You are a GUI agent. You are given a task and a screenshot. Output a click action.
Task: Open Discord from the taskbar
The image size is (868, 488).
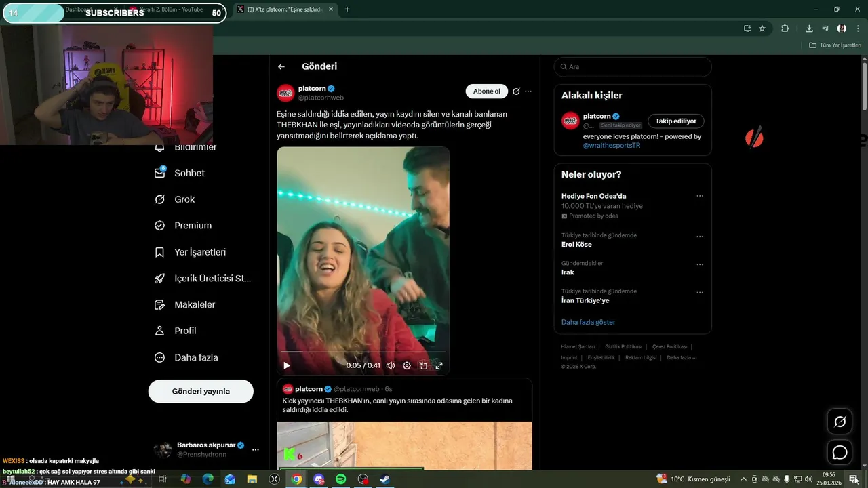[x=319, y=479]
